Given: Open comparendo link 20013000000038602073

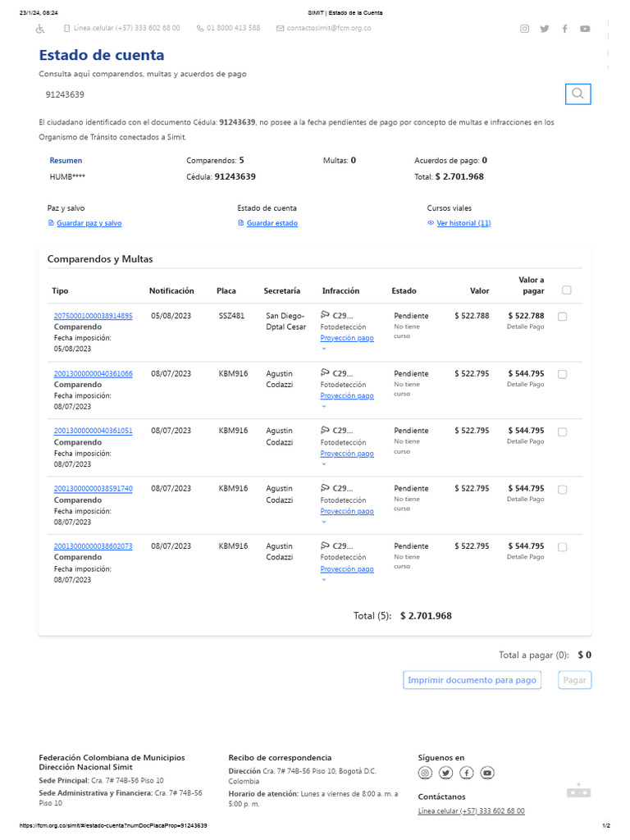Looking at the screenshot, I should (94, 546).
